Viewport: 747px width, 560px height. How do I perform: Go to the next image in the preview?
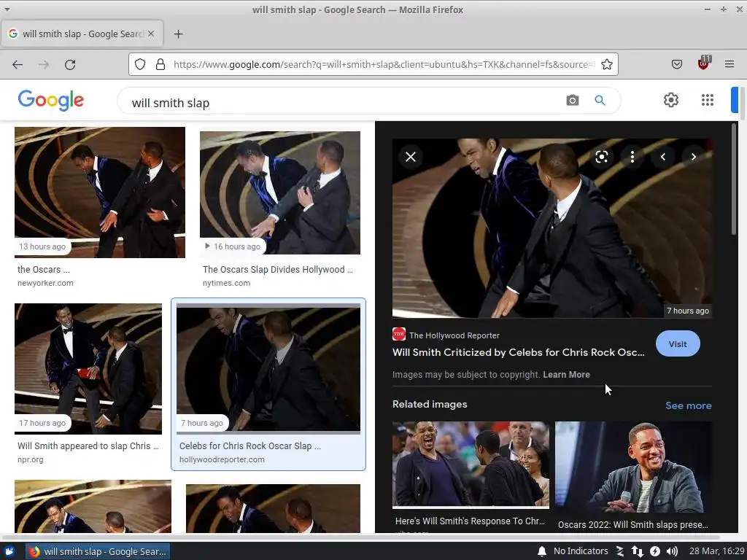[693, 157]
